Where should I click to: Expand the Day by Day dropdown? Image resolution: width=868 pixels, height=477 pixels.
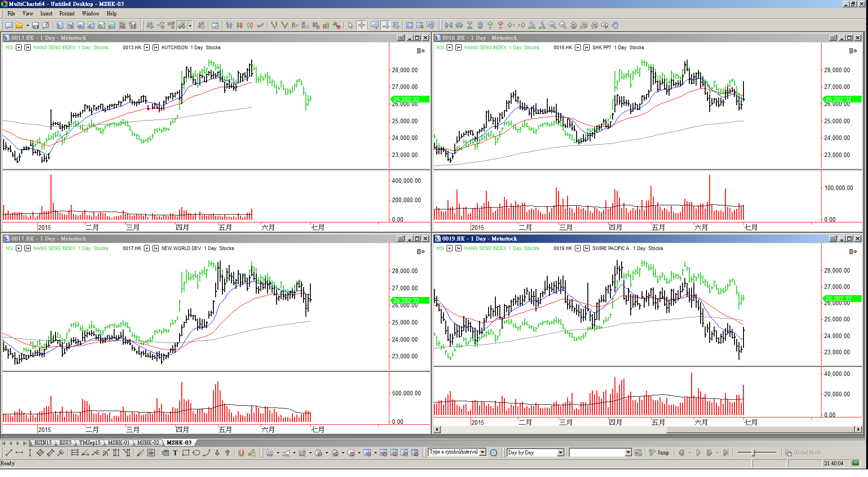point(560,453)
